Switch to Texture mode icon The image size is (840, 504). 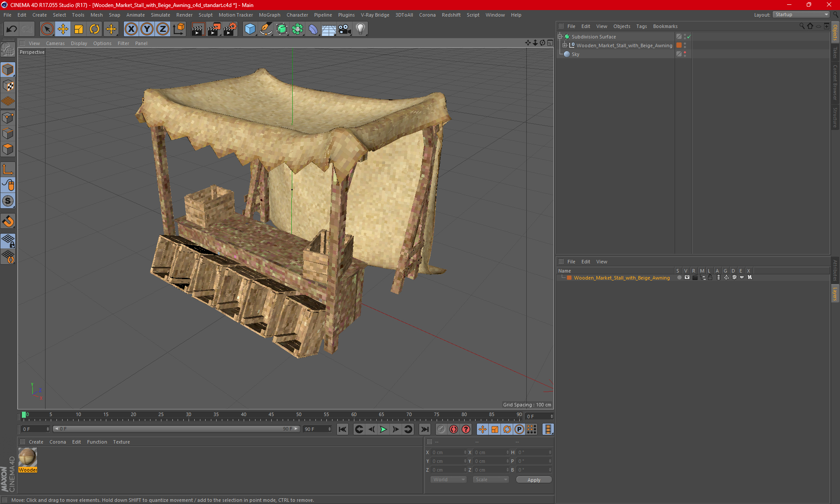(x=8, y=86)
